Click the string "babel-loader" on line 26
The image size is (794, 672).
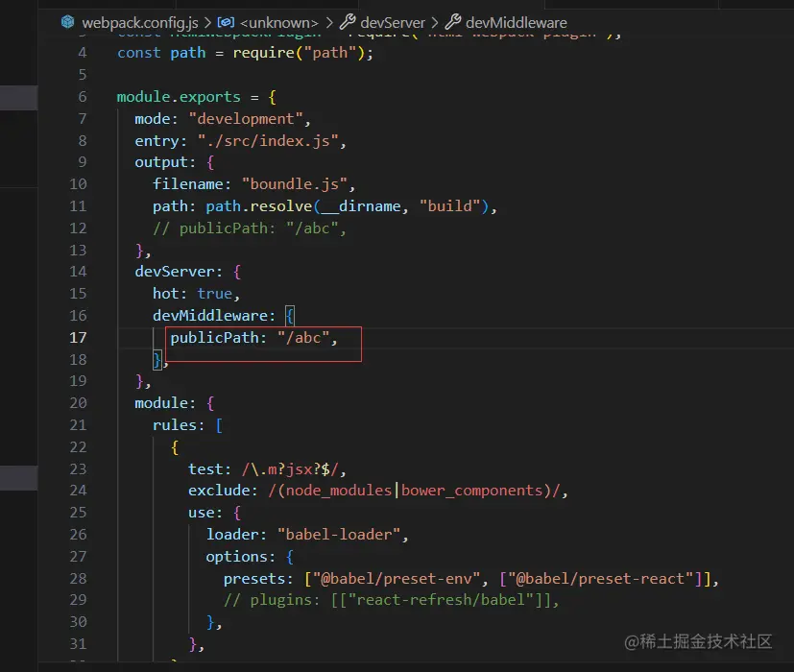coord(339,535)
